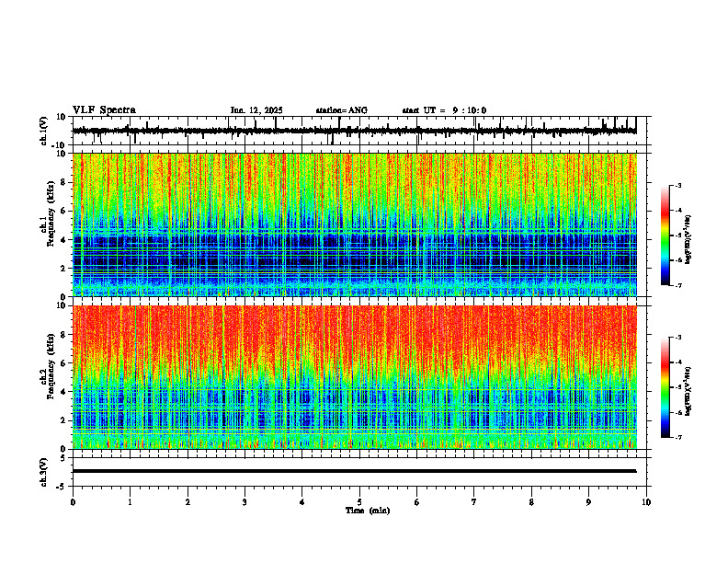This screenshot has height=563, width=728.
Task: Click time axis tick label "0"
Action: 73,502
